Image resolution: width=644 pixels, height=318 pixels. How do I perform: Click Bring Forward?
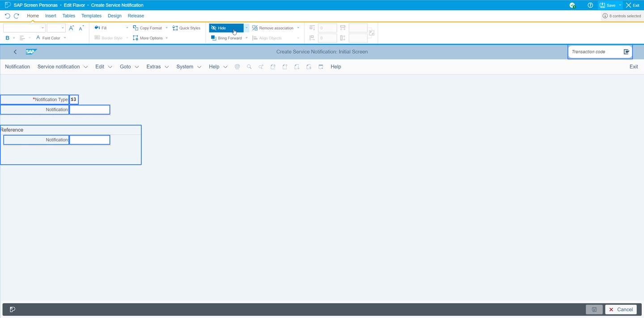tap(227, 38)
